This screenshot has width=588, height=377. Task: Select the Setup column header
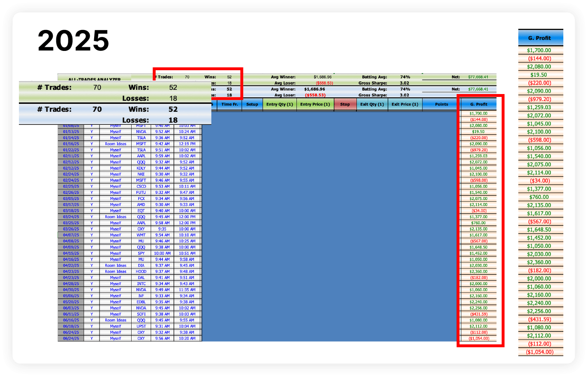coord(252,104)
